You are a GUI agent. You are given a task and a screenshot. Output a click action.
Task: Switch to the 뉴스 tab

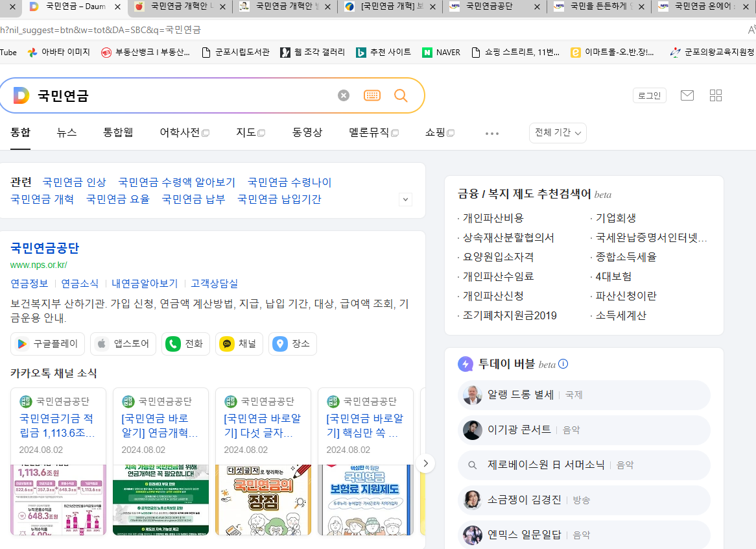[x=67, y=132]
